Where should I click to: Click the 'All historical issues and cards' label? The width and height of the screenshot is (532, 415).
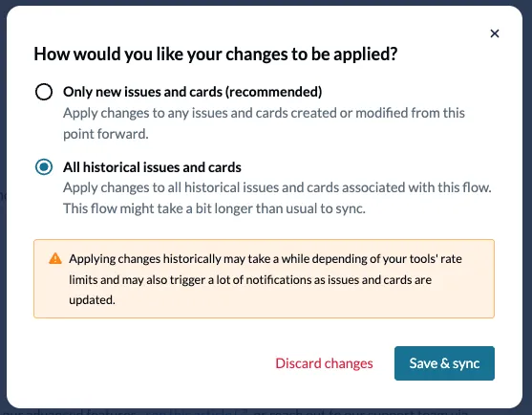click(x=152, y=167)
